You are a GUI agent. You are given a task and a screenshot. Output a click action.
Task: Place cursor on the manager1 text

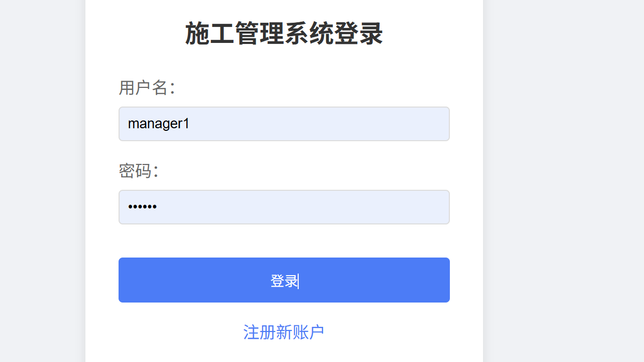tap(158, 124)
